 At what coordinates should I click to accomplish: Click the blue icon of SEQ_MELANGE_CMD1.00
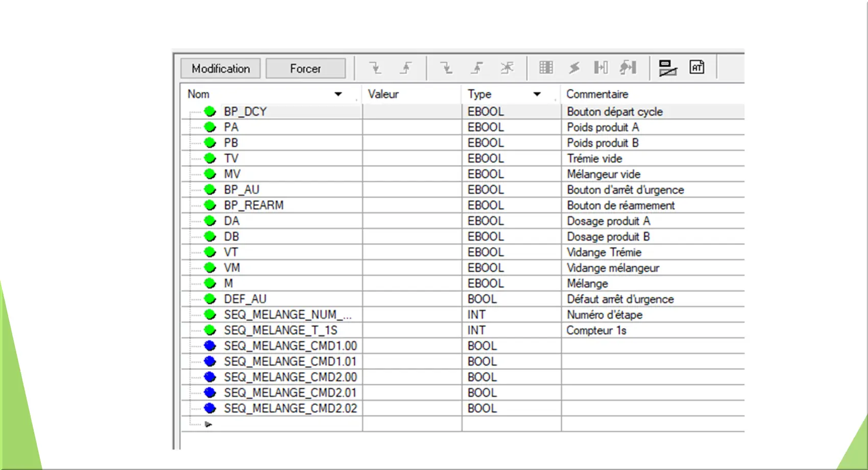coord(210,346)
